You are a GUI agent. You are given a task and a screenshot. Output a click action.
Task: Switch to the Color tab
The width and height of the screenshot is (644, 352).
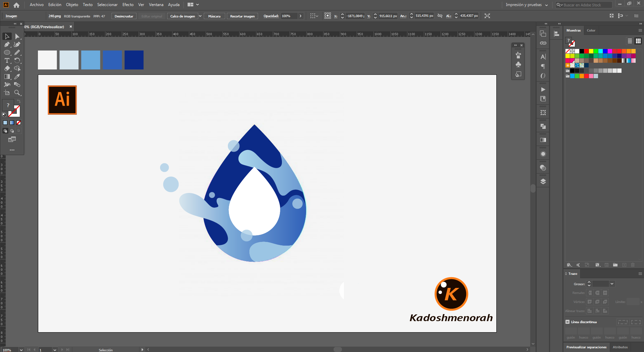click(x=591, y=31)
